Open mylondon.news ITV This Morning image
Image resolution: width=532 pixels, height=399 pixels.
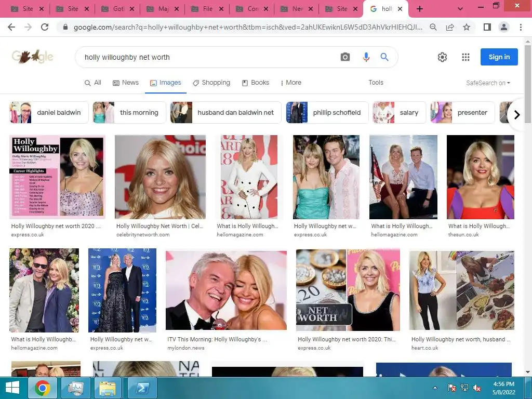click(x=226, y=290)
